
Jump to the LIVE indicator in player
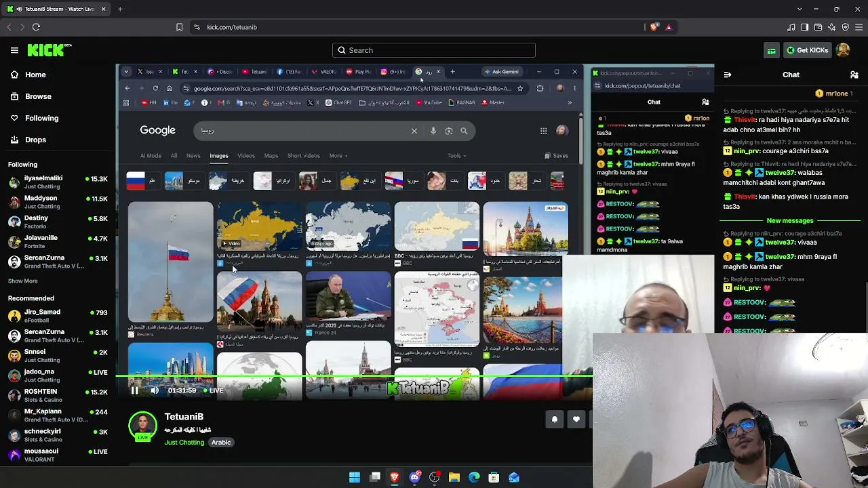(x=213, y=390)
